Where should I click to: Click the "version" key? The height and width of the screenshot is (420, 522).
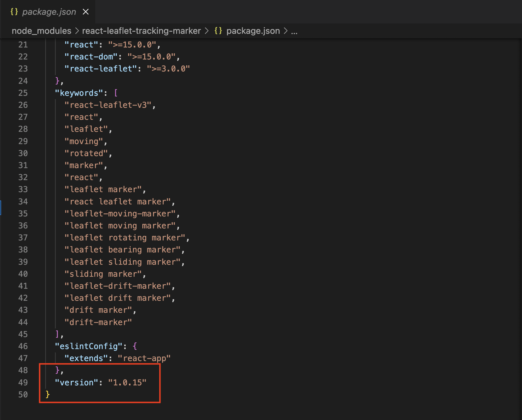[x=77, y=383]
